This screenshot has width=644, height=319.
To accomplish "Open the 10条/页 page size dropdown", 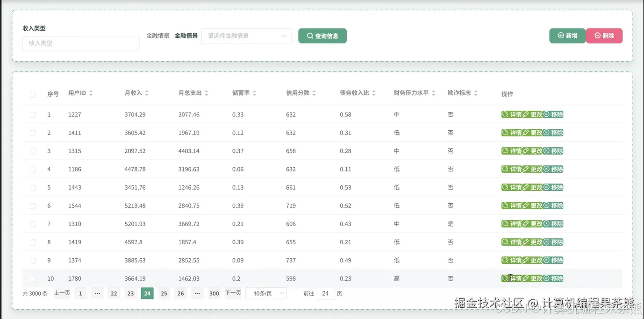I will (x=266, y=293).
